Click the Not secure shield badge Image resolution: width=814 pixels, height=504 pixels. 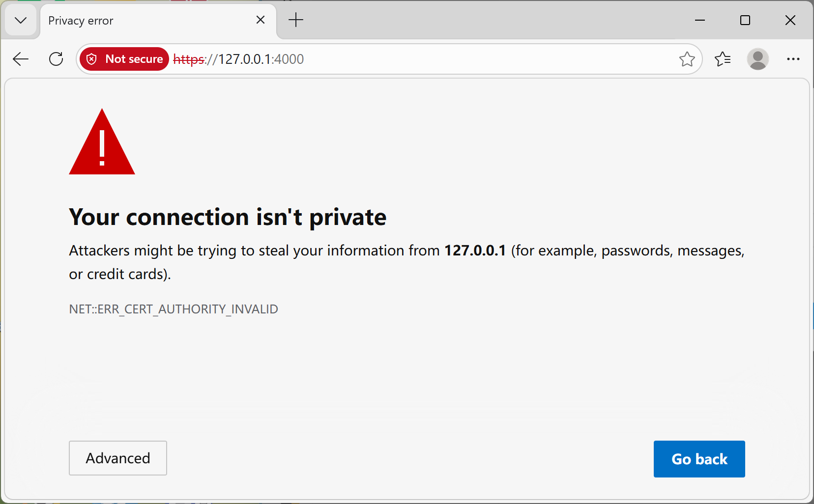pos(123,58)
